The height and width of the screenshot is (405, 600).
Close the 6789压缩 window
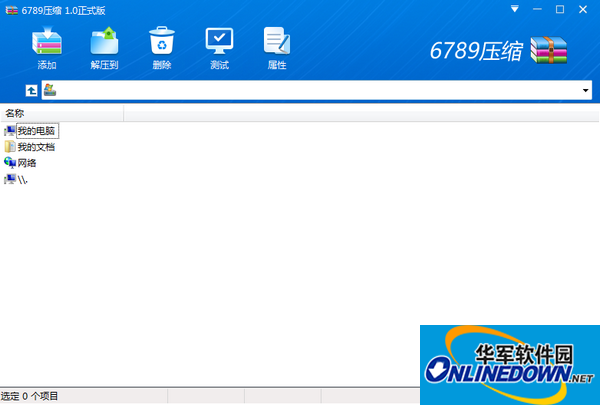583,9
